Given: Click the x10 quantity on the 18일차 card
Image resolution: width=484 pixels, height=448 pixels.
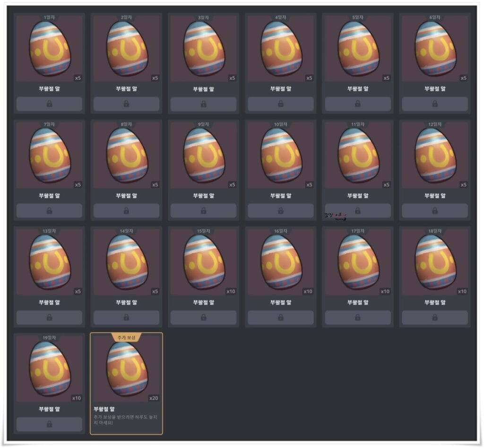Looking at the screenshot, I should pyautogui.click(x=462, y=292).
